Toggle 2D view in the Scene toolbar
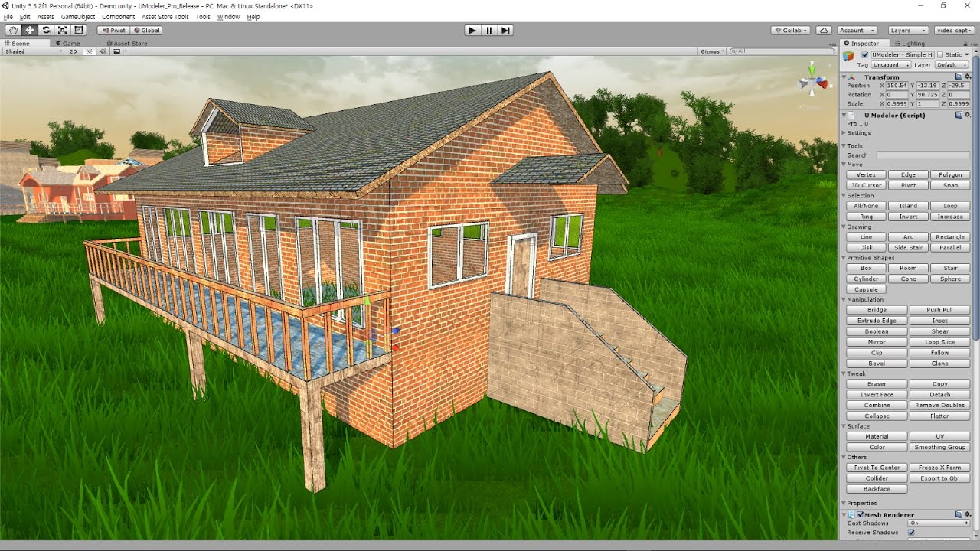 [x=72, y=51]
